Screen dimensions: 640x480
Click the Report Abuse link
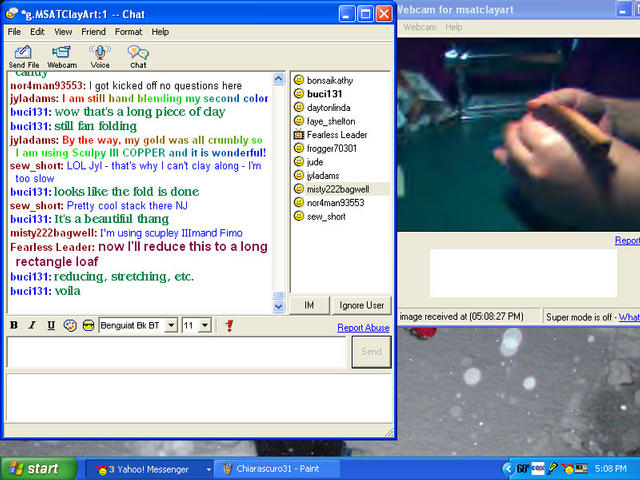pyautogui.click(x=363, y=328)
